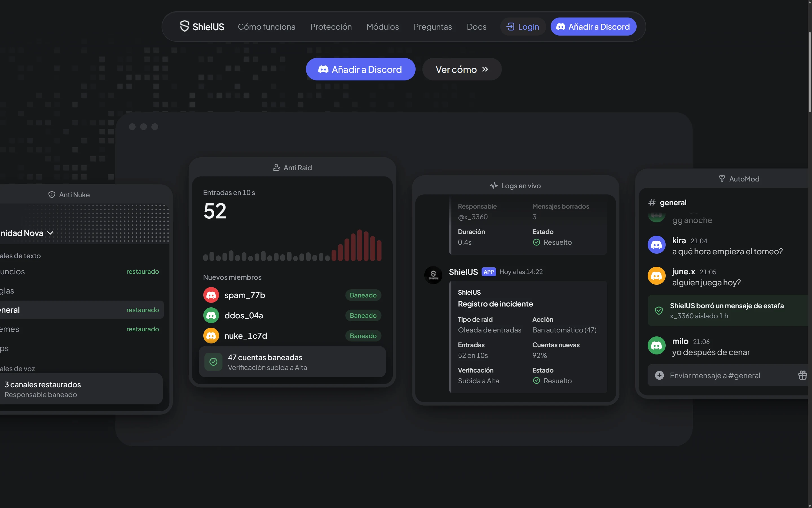The image size is (812, 508).
Task: Click the ShielUS shield logo icon
Action: tap(184, 26)
